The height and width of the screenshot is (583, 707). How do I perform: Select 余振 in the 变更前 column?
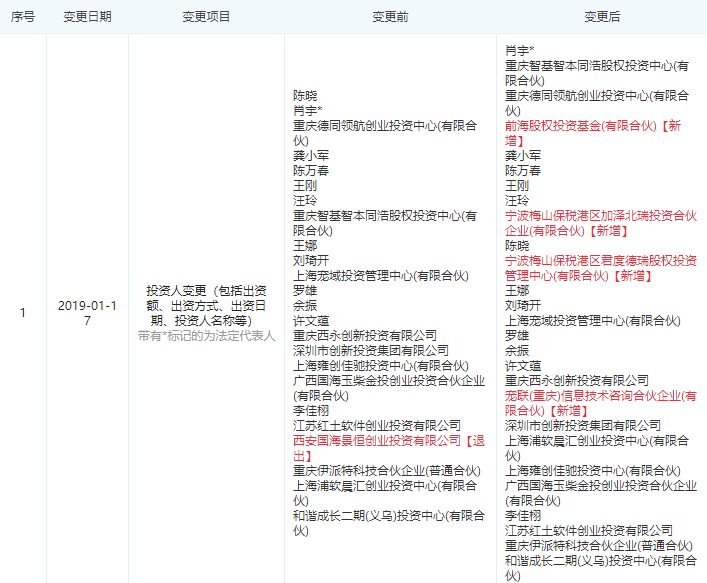pyautogui.click(x=305, y=305)
